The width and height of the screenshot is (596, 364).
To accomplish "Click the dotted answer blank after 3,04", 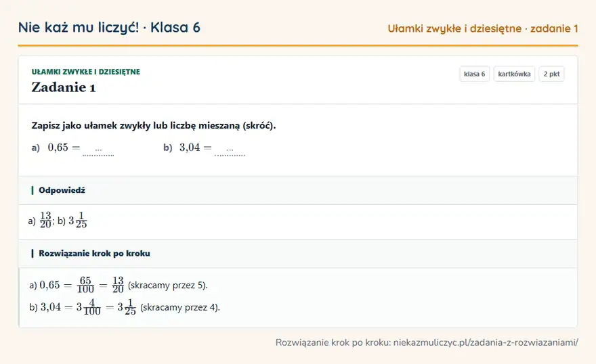I will click(x=230, y=151).
